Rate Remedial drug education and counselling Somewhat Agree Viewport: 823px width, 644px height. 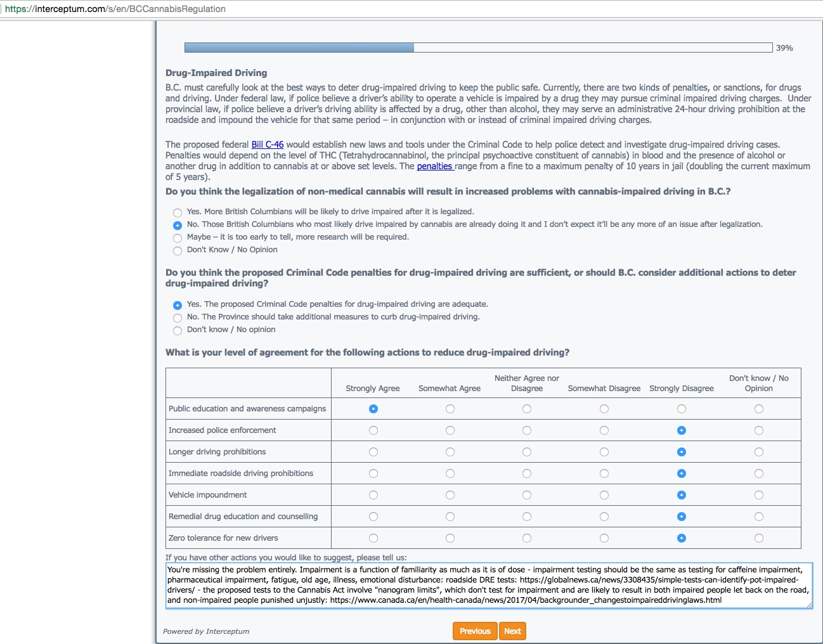450,517
